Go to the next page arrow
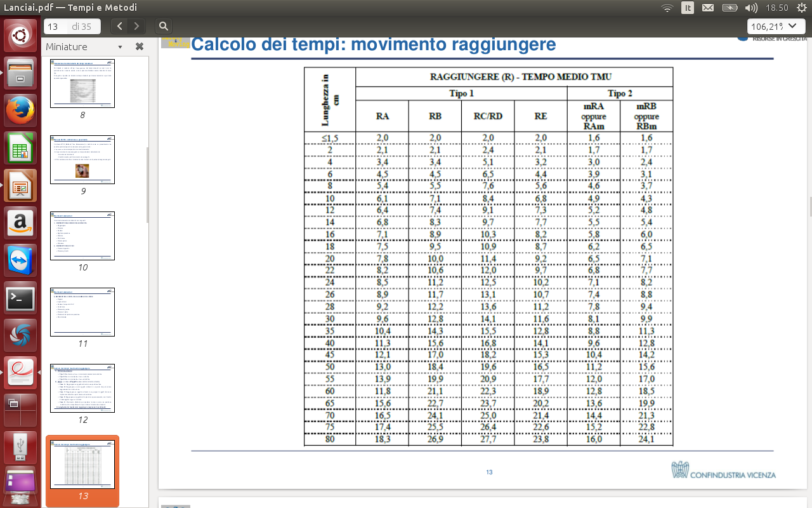This screenshot has width=812, height=508. pos(136,26)
